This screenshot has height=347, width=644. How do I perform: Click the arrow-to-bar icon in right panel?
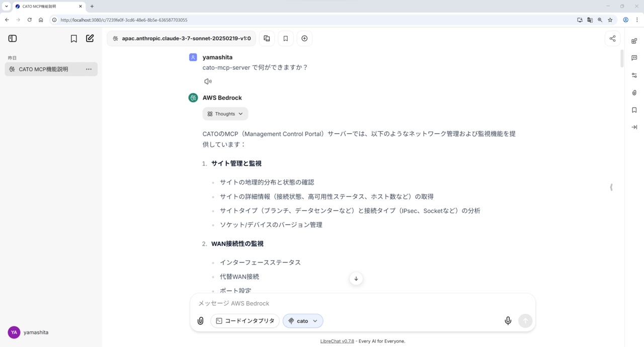pyautogui.click(x=634, y=127)
